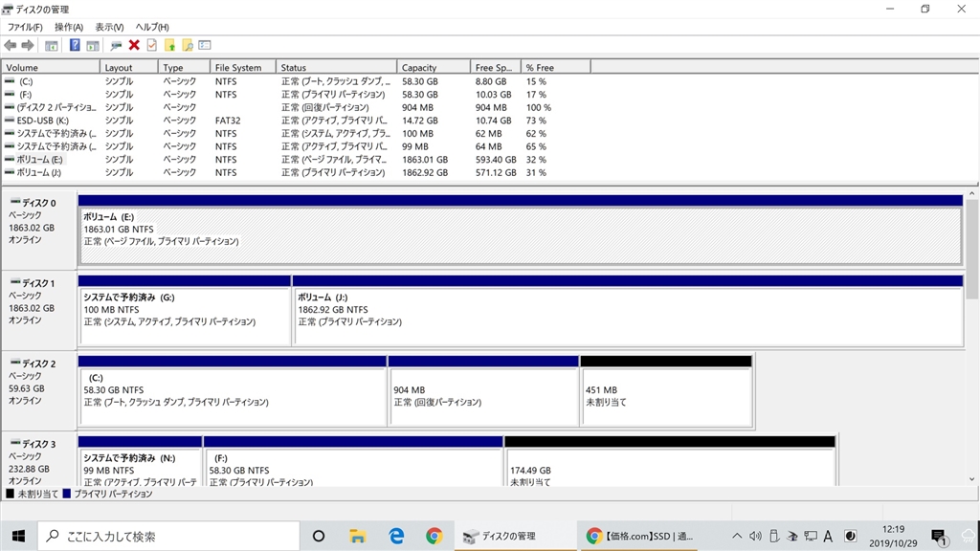The width and height of the screenshot is (980, 551).
Task: Click the red X delete icon
Action: (134, 45)
